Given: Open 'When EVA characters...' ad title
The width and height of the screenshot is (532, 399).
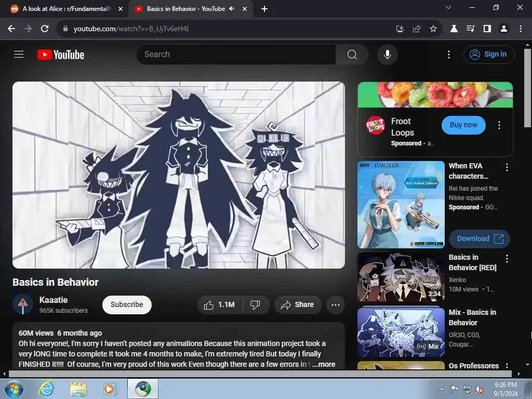Looking at the screenshot, I should click(469, 171).
